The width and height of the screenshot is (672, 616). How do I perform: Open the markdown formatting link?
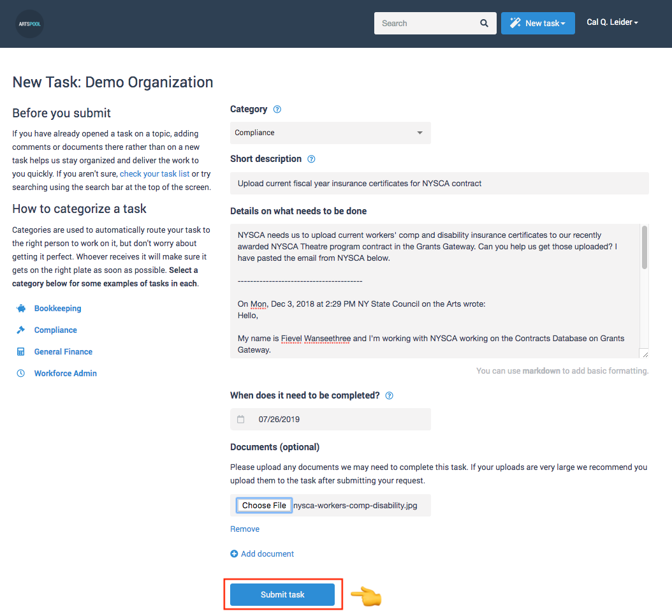point(541,370)
